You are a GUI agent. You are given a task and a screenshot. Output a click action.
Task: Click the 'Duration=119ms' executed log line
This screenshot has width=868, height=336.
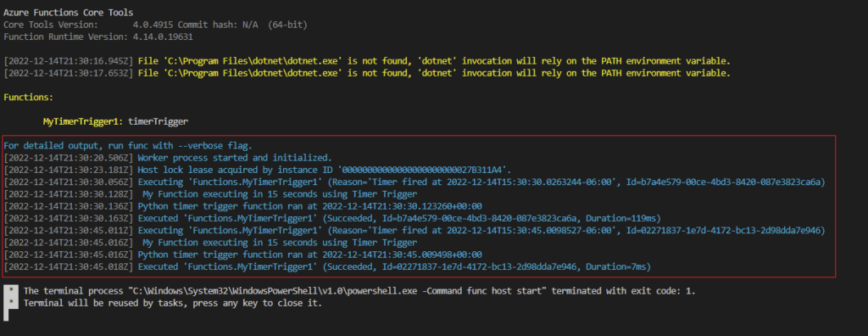[332, 218]
